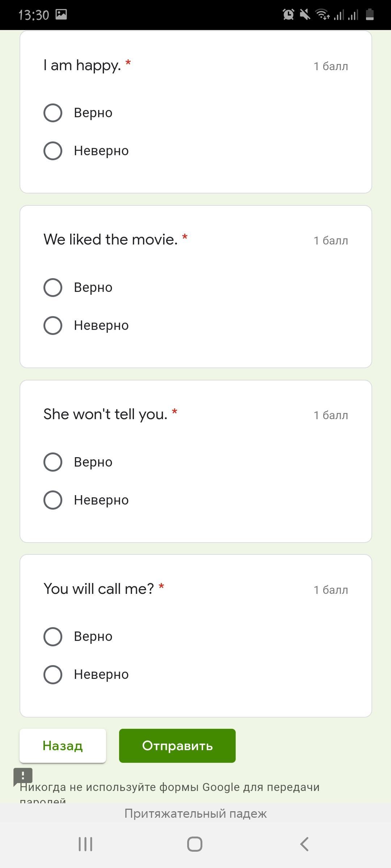Tap the muted sound status icon

[305, 15]
